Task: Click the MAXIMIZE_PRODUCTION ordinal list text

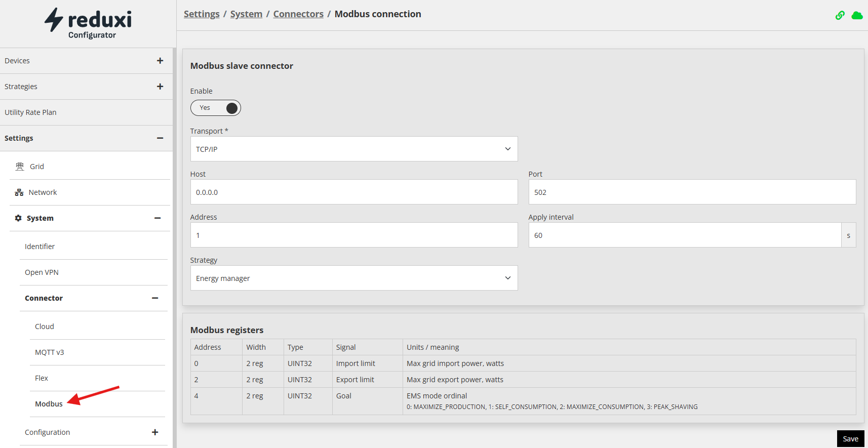Action: pos(552,407)
